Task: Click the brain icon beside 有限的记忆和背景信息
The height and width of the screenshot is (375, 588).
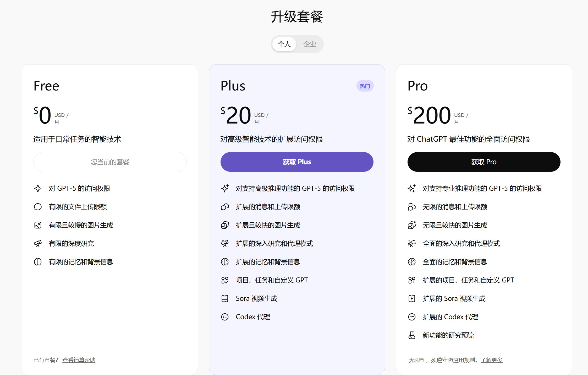Action: pos(38,262)
